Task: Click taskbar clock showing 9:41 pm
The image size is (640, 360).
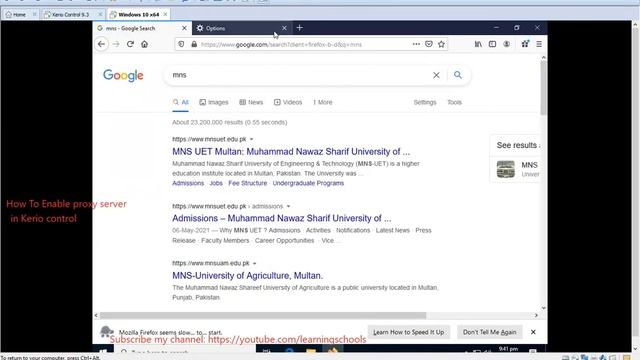Action: point(508,349)
